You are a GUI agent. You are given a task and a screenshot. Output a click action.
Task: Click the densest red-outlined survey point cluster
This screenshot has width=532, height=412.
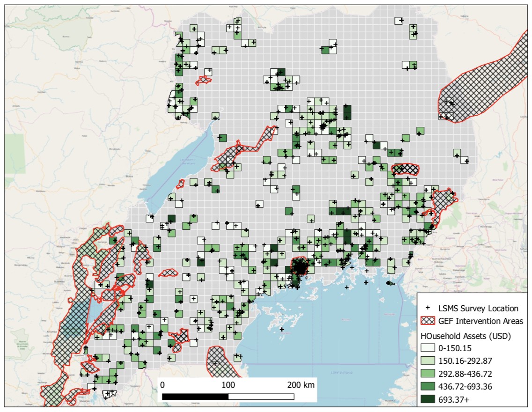299,267
